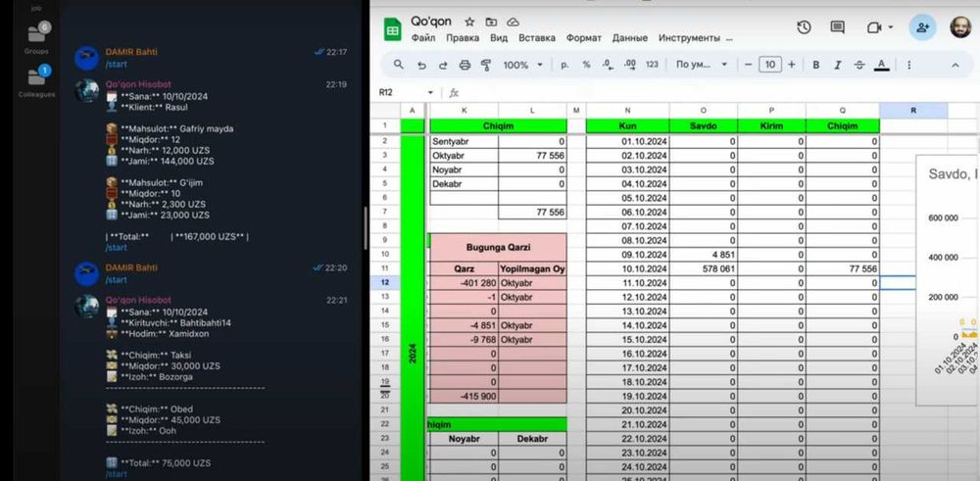
Task: Click the Savdo chart on the sheet
Action: pyautogui.click(x=948, y=280)
